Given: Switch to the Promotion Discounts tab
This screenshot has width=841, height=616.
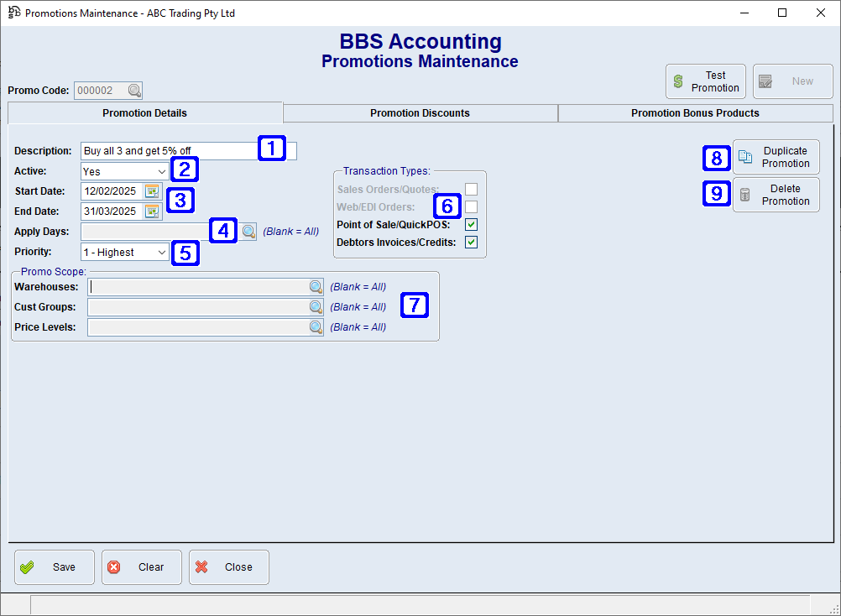Looking at the screenshot, I should 420,113.
